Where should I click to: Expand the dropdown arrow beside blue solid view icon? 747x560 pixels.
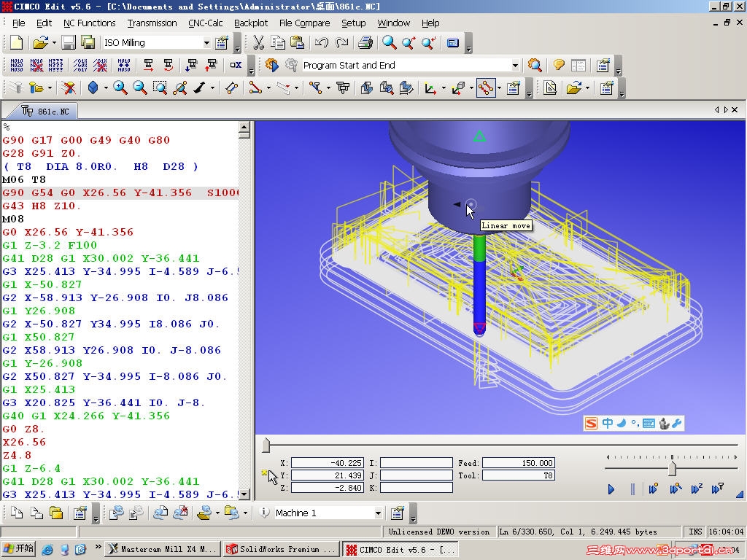[106, 87]
